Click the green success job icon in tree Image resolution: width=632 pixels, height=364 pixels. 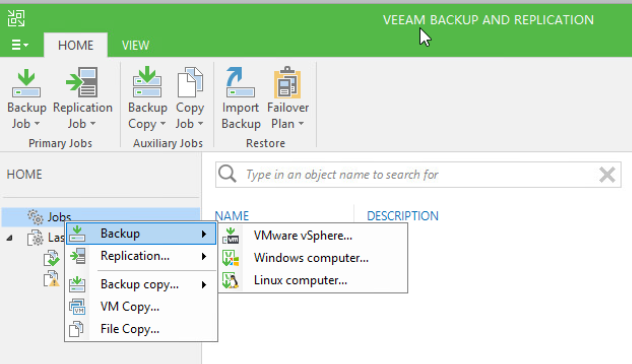tap(52, 258)
